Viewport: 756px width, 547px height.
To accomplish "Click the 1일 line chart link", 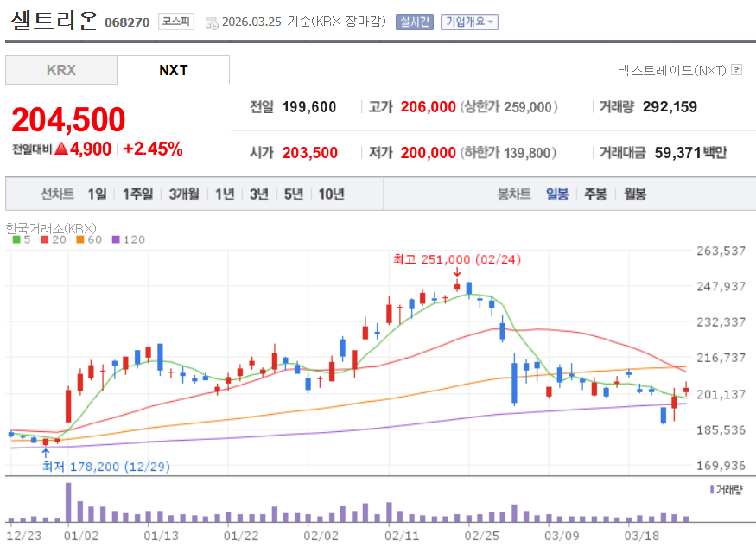I will point(98,194).
